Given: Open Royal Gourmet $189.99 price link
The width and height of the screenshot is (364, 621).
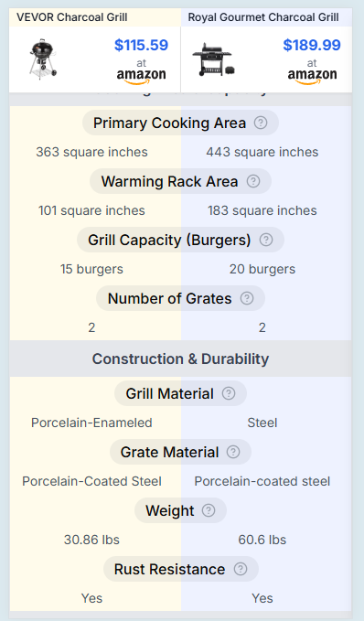Looking at the screenshot, I should [312, 45].
